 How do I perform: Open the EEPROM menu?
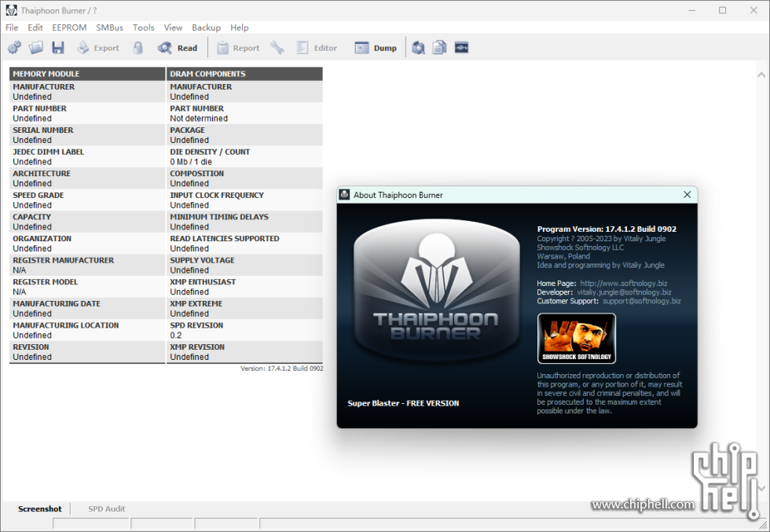click(69, 28)
